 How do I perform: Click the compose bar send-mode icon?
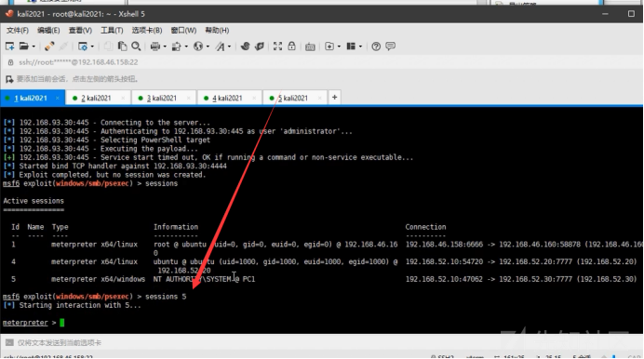pyautogui.click(x=9, y=342)
